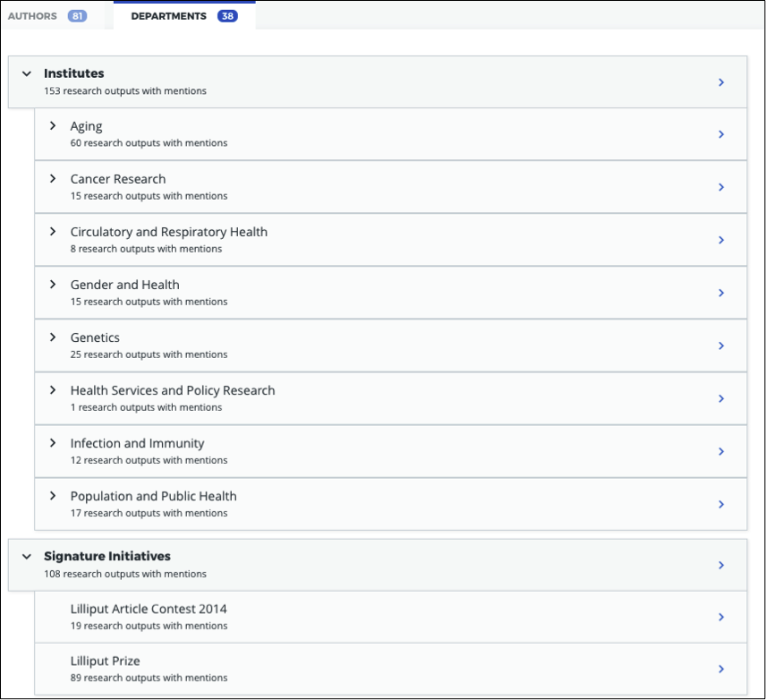Click '108 research outputs with mentions'
766x700 pixels.
click(125, 574)
